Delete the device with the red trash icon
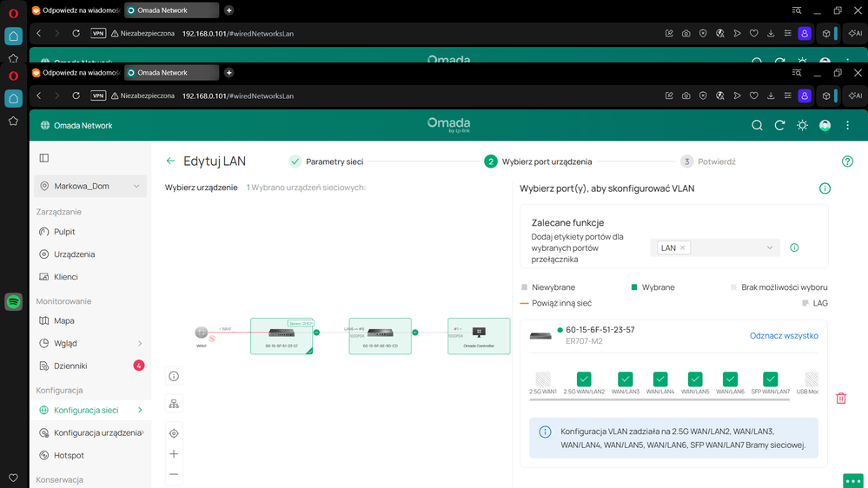Viewport: 868px width, 488px height. pyautogui.click(x=841, y=398)
